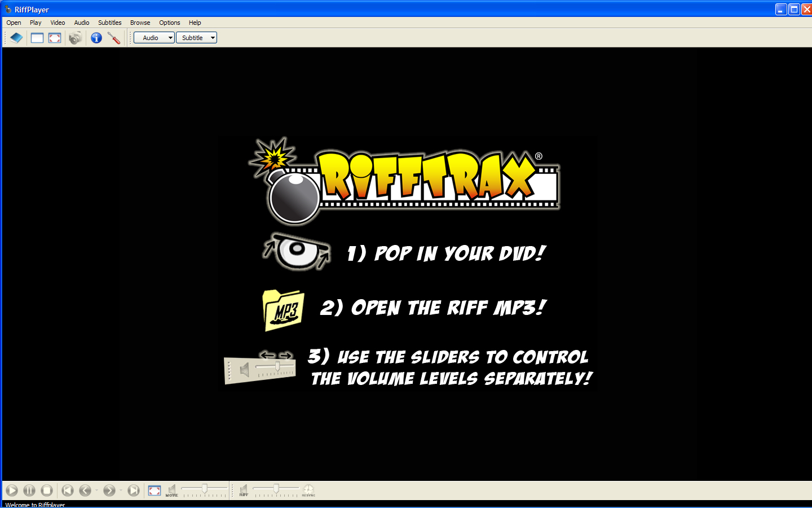The width and height of the screenshot is (812, 508).
Task: Click the blue book open-file icon
Action: (x=16, y=38)
